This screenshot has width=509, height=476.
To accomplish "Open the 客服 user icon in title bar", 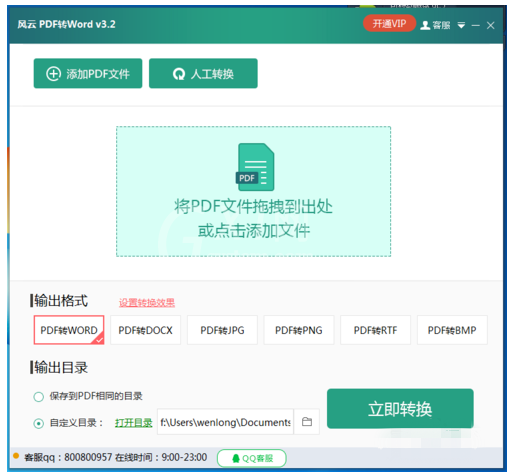I will tap(435, 25).
